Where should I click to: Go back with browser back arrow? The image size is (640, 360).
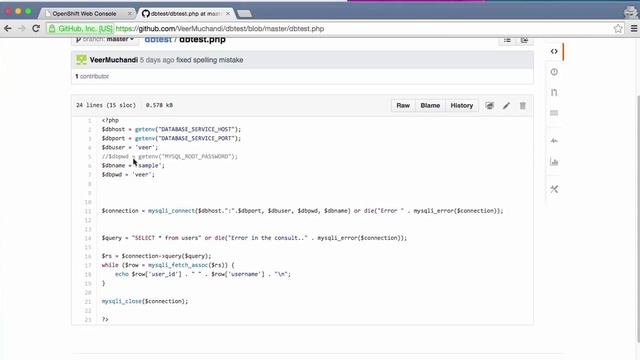pyautogui.click(x=8, y=29)
